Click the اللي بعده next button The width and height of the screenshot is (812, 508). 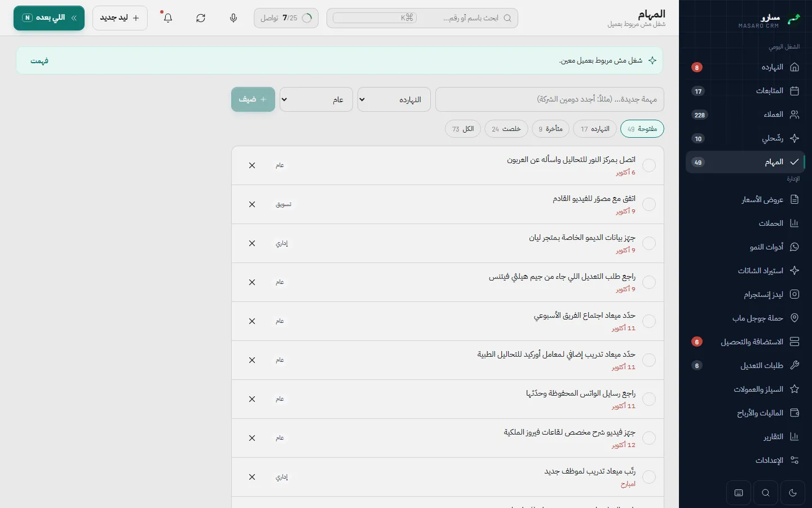[x=49, y=18]
